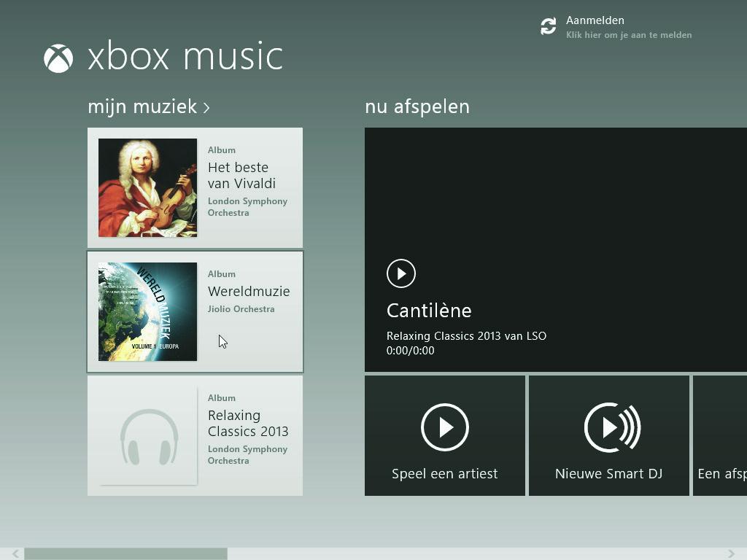The width and height of the screenshot is (747, 560).
Task: Click 'Relaxing Classics 2013 van LSO' text
Action: pos(466,335)
